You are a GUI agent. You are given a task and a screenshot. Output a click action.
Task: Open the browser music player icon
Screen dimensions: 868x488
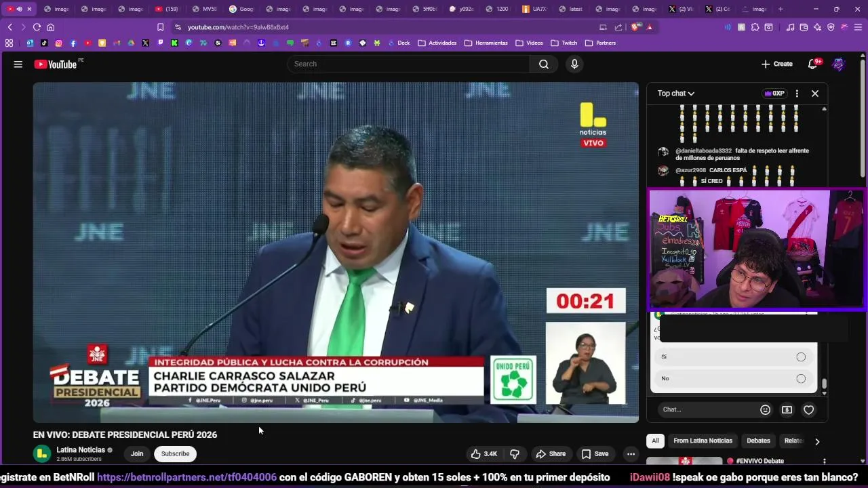tap(790, 27)
